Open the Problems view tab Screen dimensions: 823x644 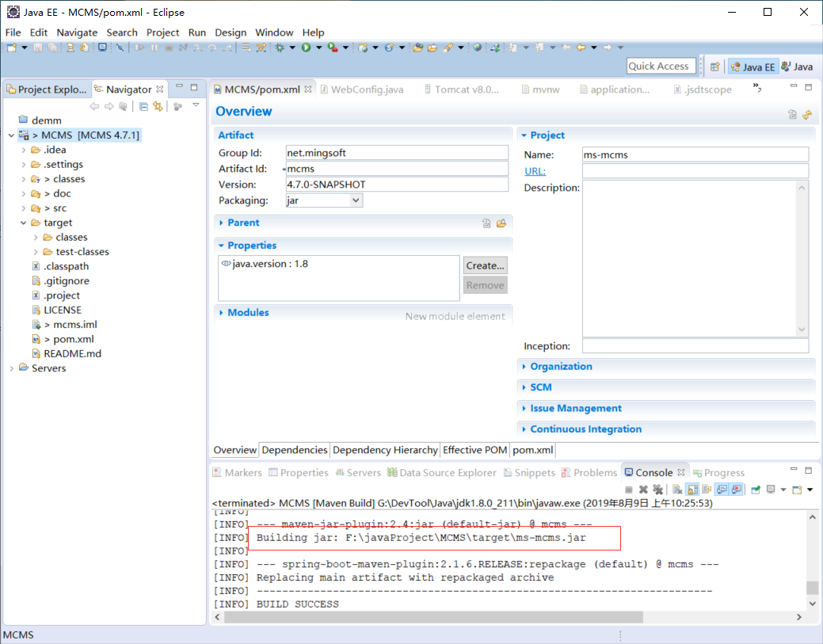(x=589, y=472)
